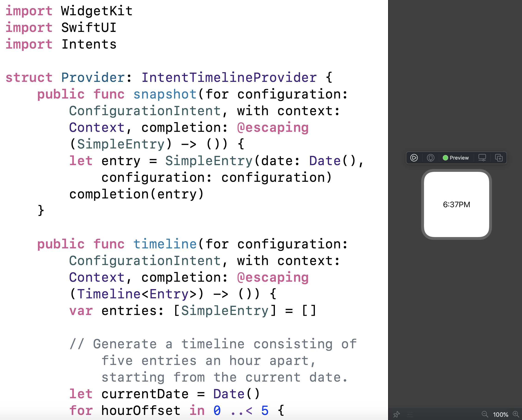
Task: Zoom in the preview canvas
Action: (516, 414)
